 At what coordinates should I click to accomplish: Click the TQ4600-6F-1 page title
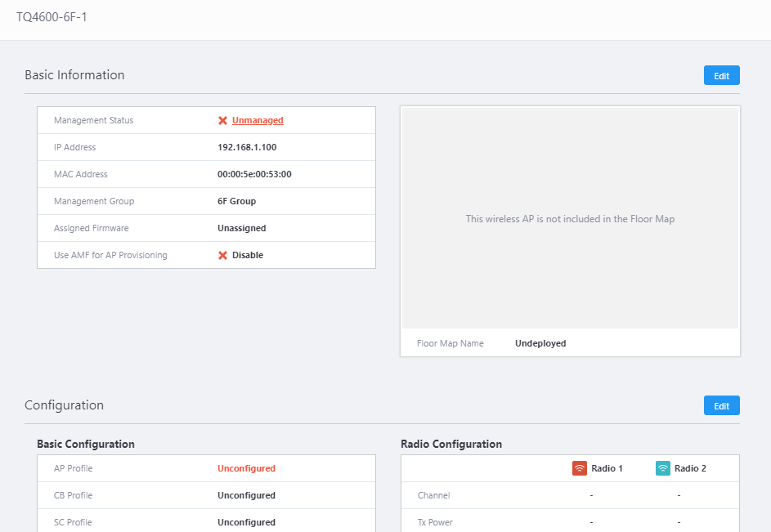pos(52,17)
